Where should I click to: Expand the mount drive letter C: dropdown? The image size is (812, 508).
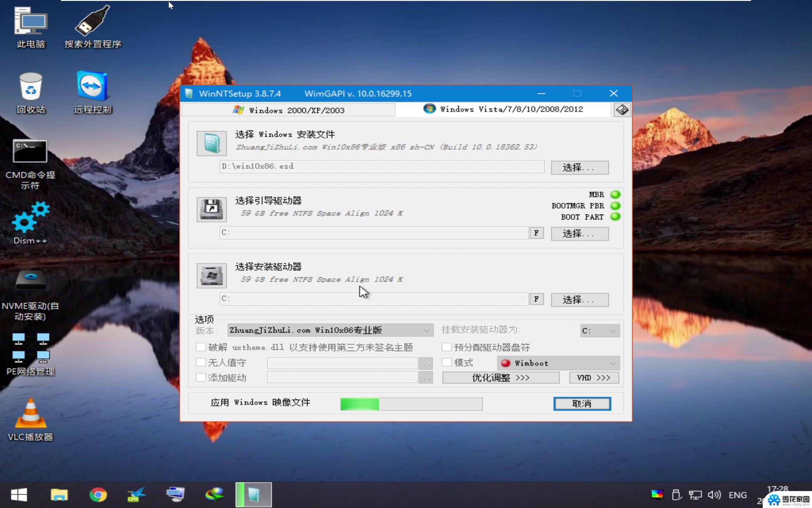(600, 331)
